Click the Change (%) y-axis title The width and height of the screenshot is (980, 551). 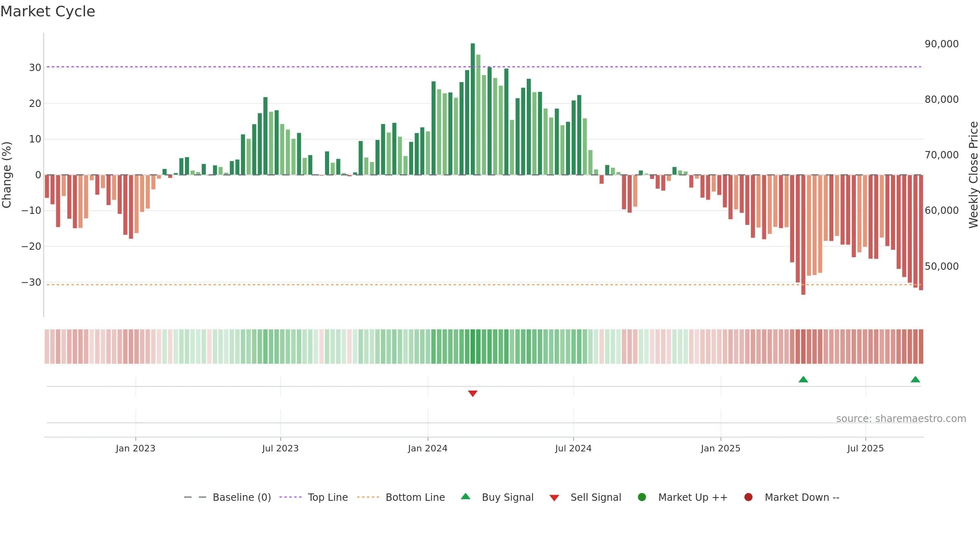click(x=7, y=175)
